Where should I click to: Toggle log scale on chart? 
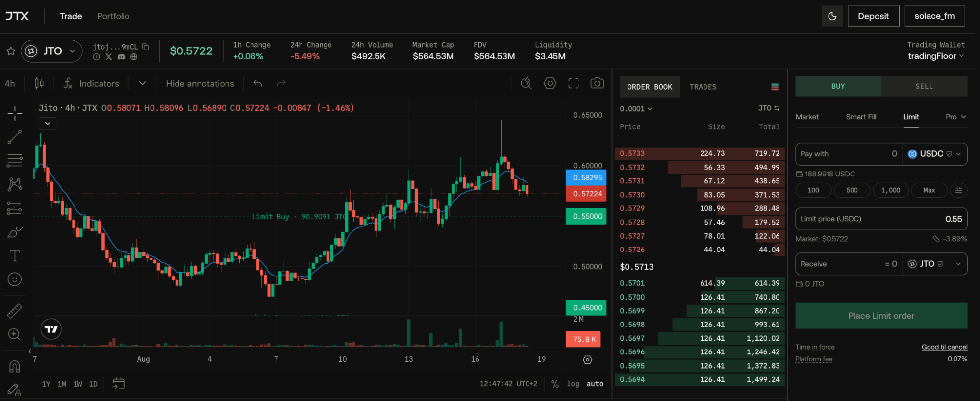tap(573, 384)
